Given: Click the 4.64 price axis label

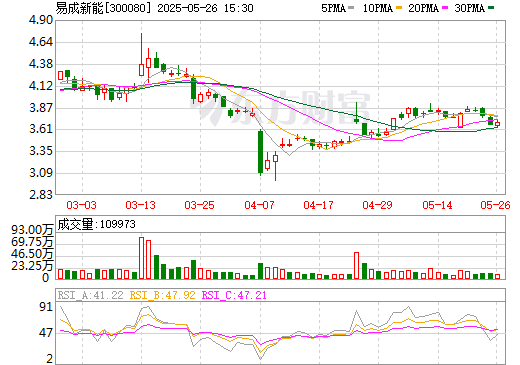Looking at the screenshot, I should (x=41, y=42).
